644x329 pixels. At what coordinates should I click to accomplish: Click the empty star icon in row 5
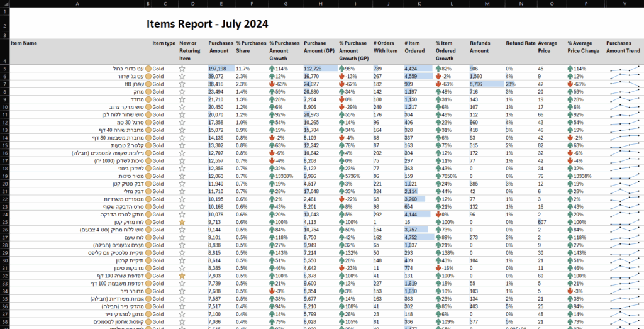point(182,69)
